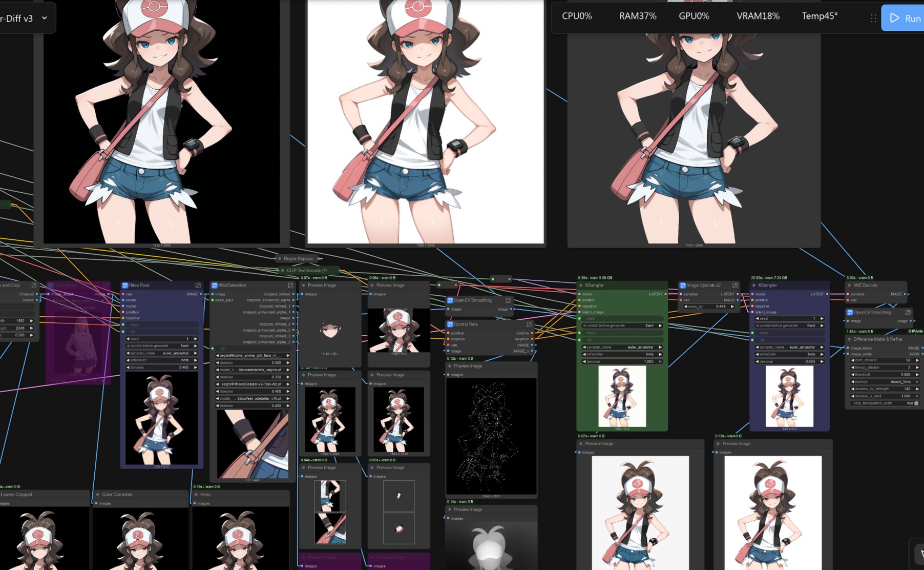The height and width of the screenshot is (570, 924).
Task: Collapse the Difference Matte & Refine node
Action: click(849, 339)
